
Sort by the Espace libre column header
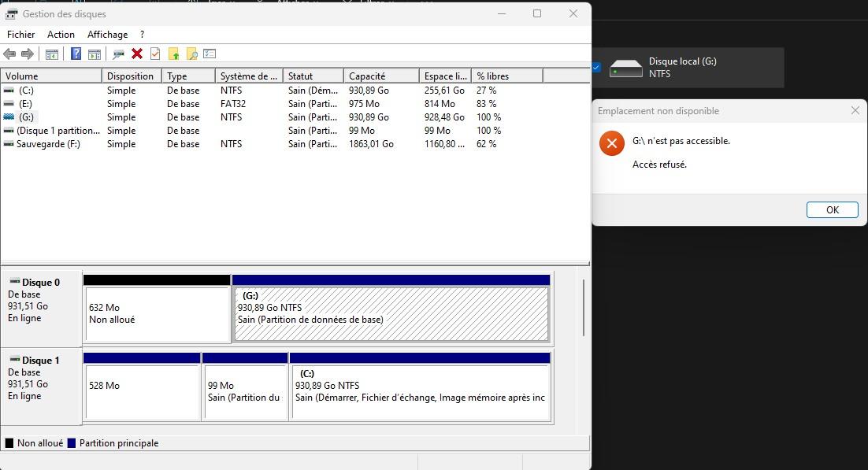445,76
